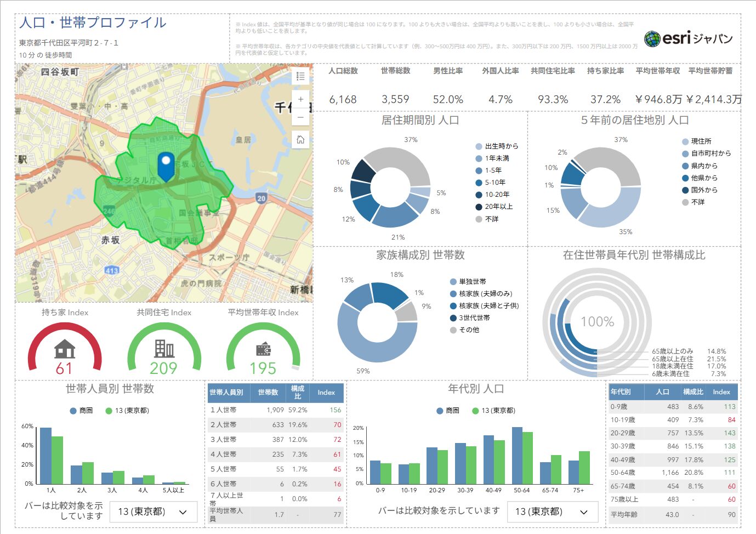Toggle 商圏 series in 年代別 人口 chart
Image resolution: width=756 pixels, height=534 pixels.
click(447, 411)
